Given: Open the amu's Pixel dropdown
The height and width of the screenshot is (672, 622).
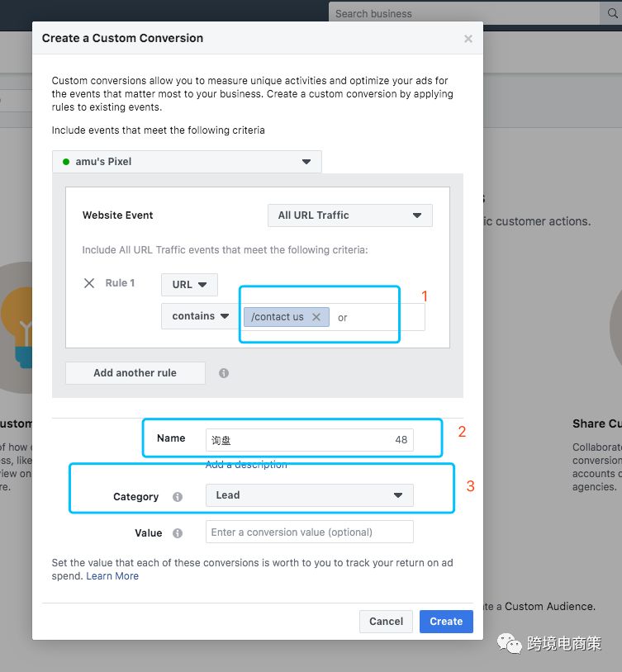Looking at the screenshot, I should point(187,162).
